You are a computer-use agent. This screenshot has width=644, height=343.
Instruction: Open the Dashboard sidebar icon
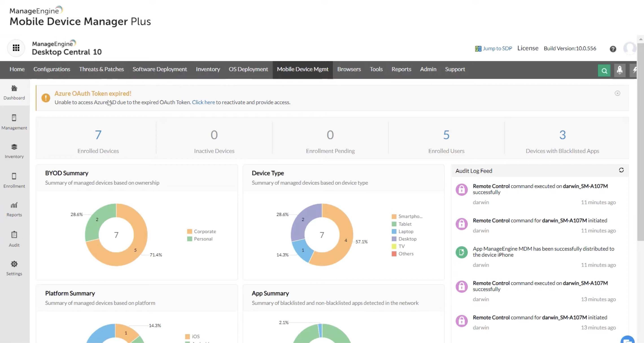click(x=14, y=92)
